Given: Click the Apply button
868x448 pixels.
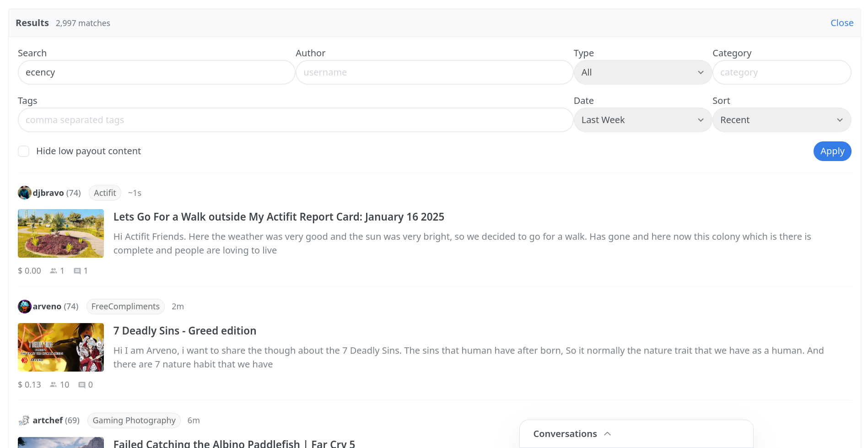Looking at the screenshot, I should point(832,151).
